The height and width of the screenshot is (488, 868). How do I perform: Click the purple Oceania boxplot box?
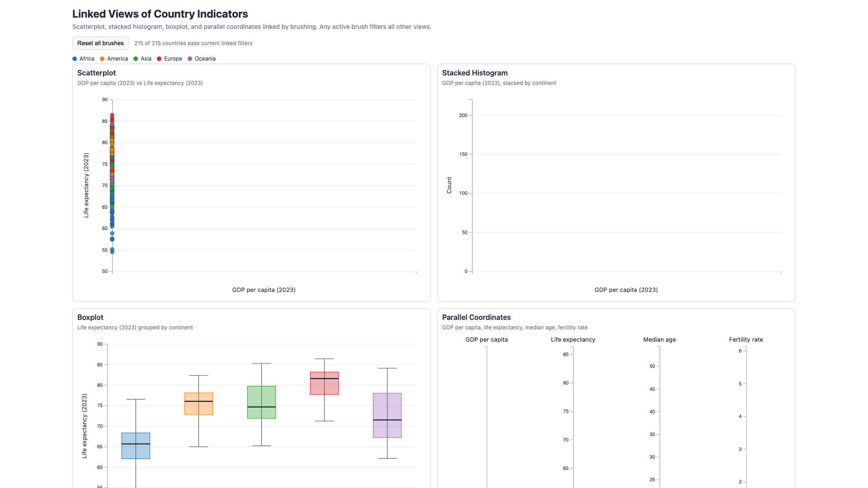tap(387, 415)
